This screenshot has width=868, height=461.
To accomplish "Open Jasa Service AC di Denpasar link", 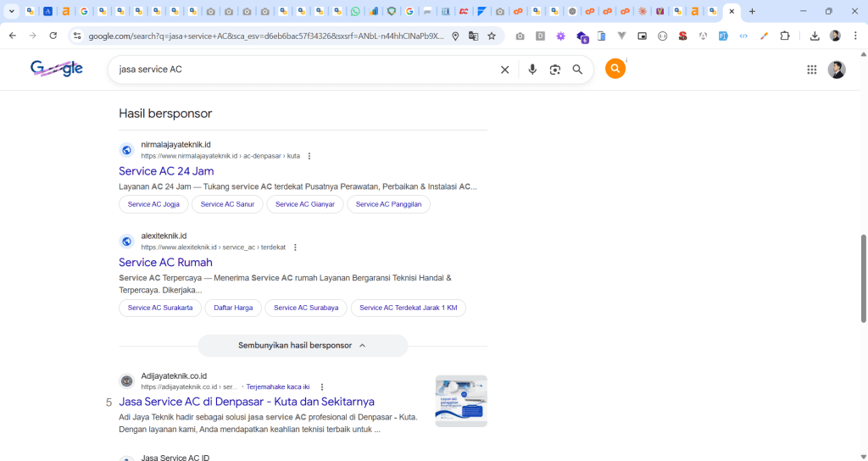I will pyautogui.click(x=247, y=402).
